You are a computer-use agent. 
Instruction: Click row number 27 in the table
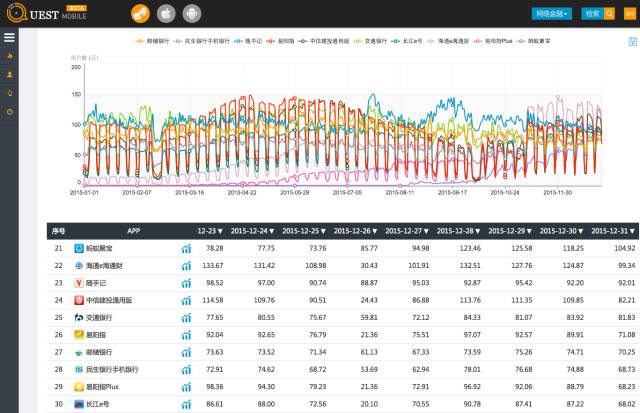(x=59, y=352)
